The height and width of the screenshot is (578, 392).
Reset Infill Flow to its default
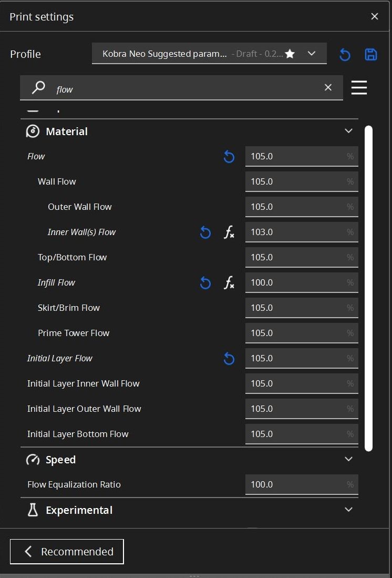[x=205, y=283]
